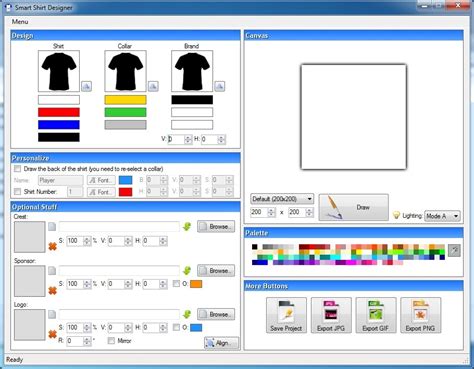Click the Collar preview thumbnail
The image size is (474, 369).
(x=125, y=71)
